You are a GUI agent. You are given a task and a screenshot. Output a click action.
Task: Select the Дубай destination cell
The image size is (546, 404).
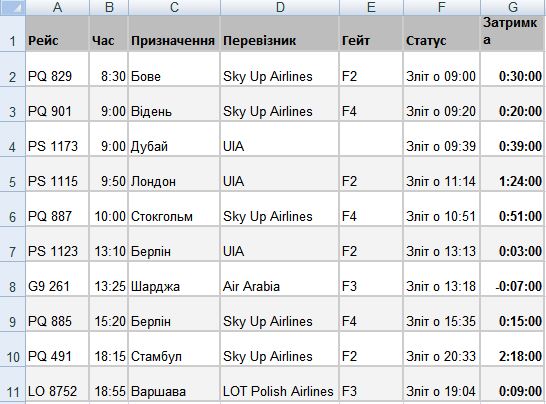174,139
